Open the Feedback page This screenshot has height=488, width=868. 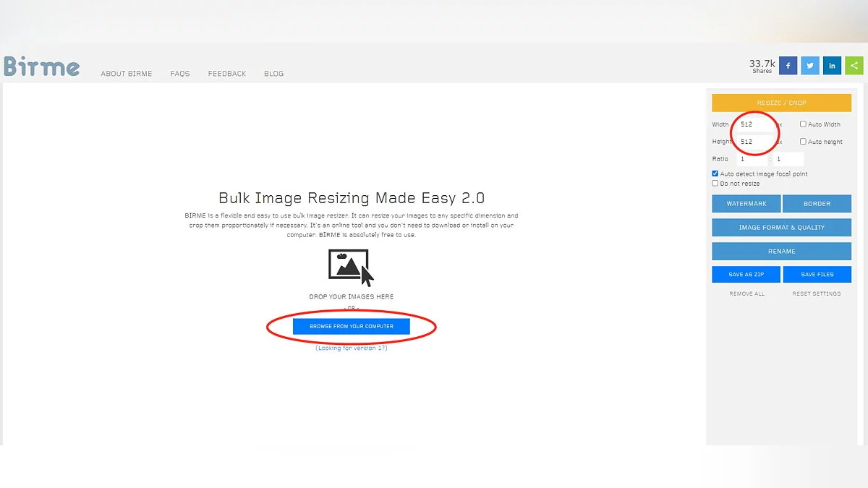click(x=227, y=74)
